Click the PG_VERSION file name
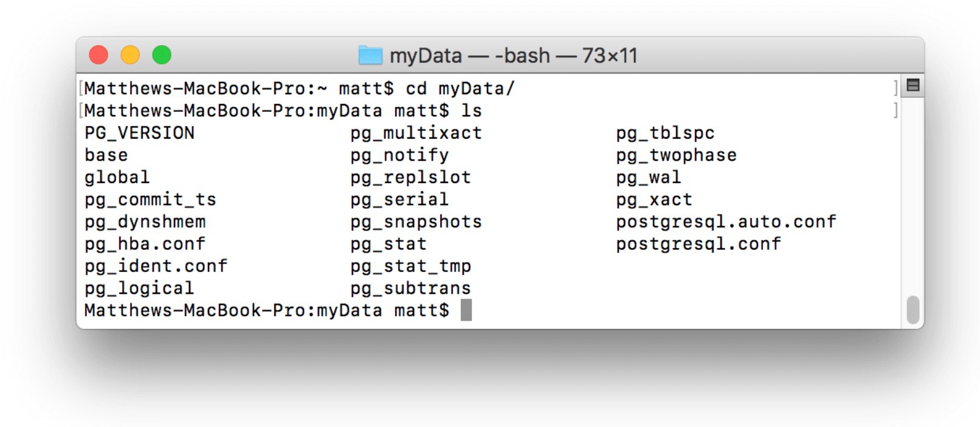 pos(139,133)
